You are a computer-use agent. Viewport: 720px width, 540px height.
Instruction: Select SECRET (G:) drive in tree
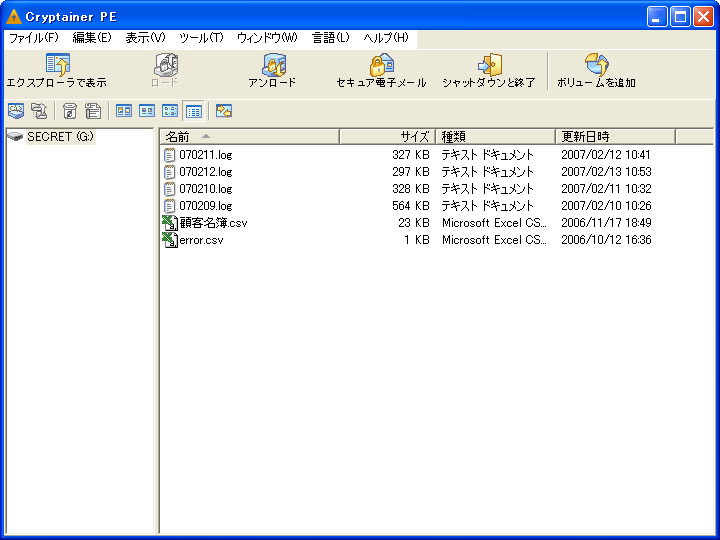point(60,137)
